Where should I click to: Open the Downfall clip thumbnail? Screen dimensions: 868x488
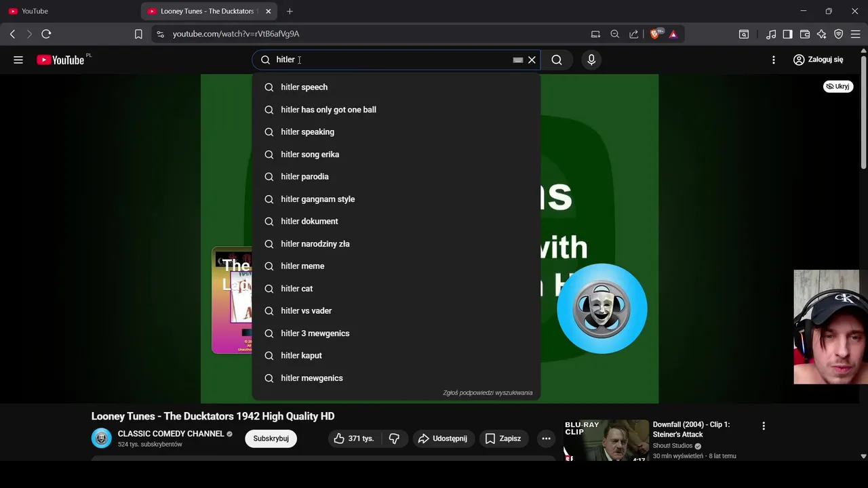[x=606, y=440]
